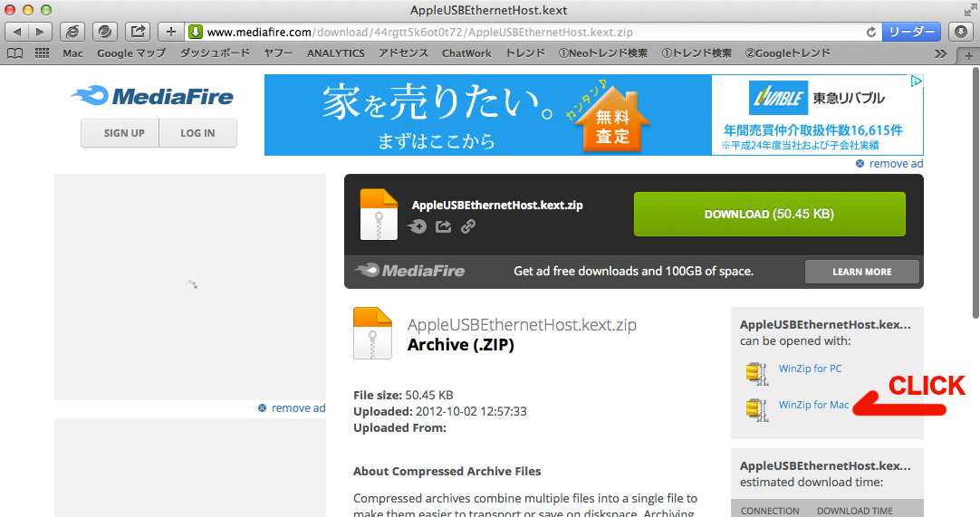Click the plus add-bookmark toolbar button

point(170,32)
